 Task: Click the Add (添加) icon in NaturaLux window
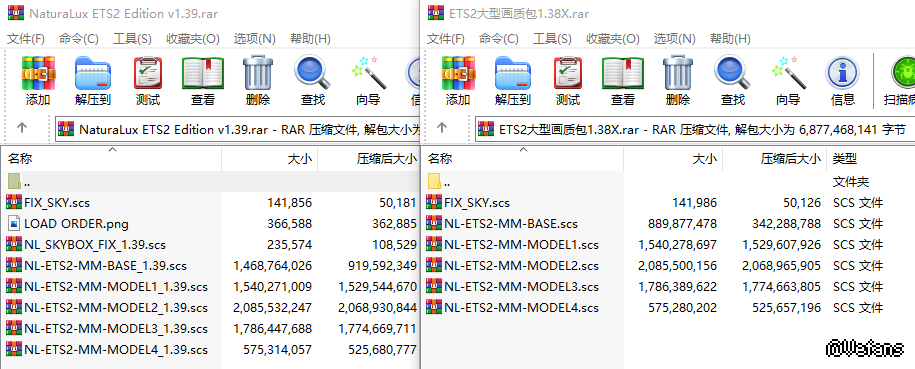point(38,81)
